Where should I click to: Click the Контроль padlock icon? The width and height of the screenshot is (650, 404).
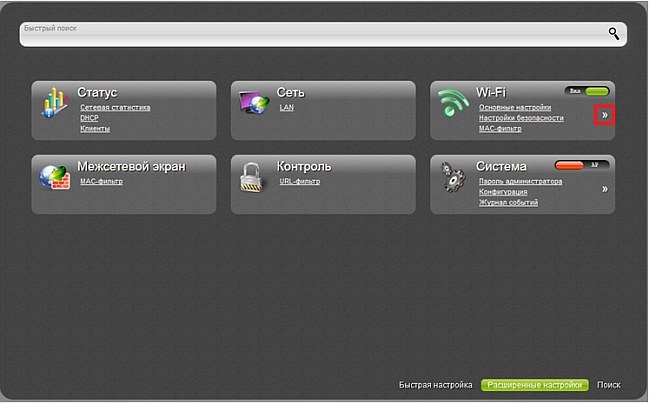pos(253,177)
